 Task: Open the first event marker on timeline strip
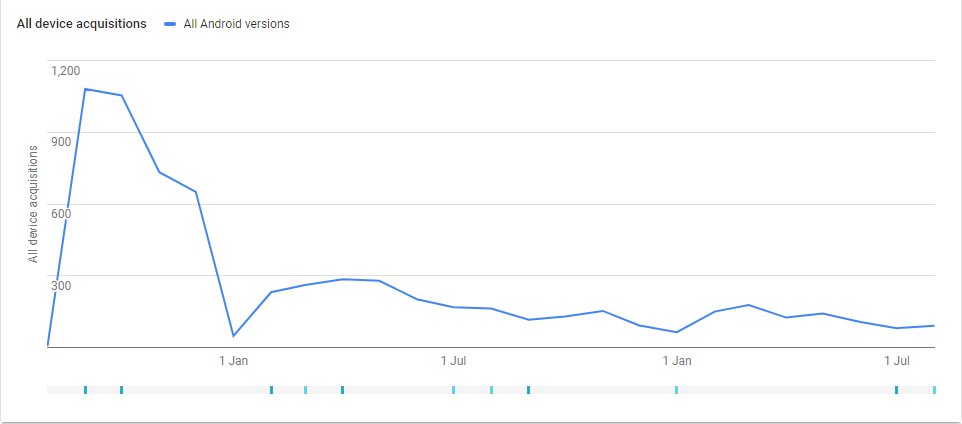(85, 390)
